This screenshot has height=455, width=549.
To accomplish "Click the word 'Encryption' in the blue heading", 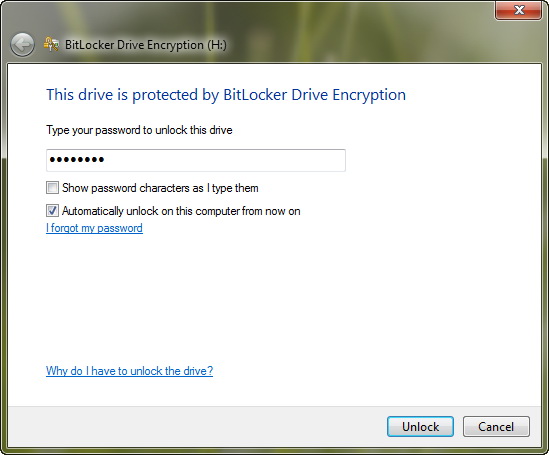I will [369, 95].
